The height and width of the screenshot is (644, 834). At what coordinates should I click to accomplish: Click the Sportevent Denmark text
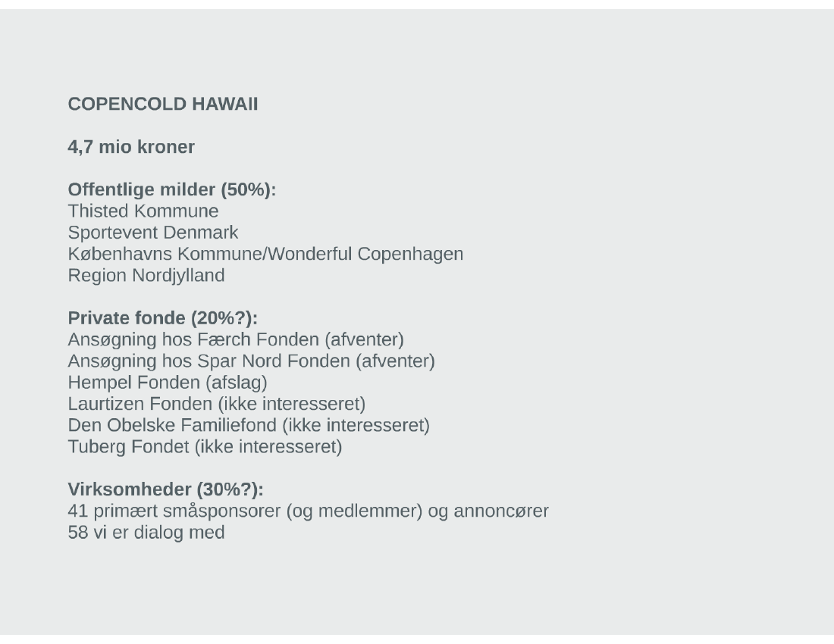153,232
